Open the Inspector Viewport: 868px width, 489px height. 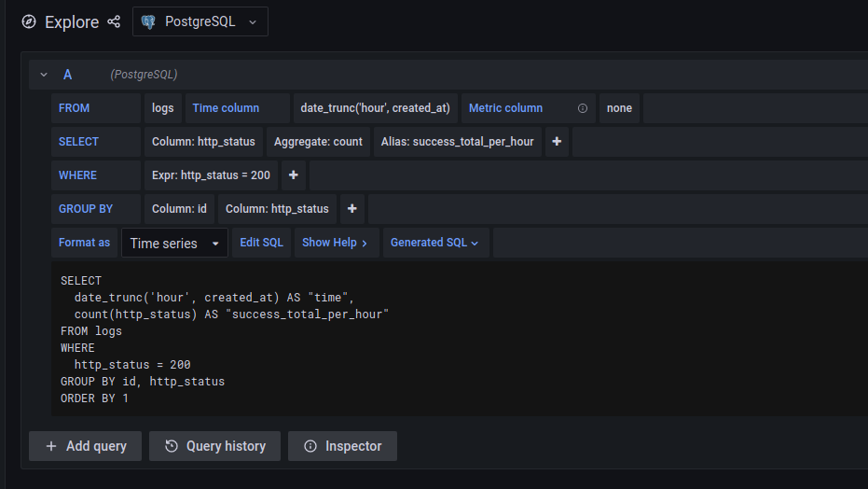coord(343,446)
